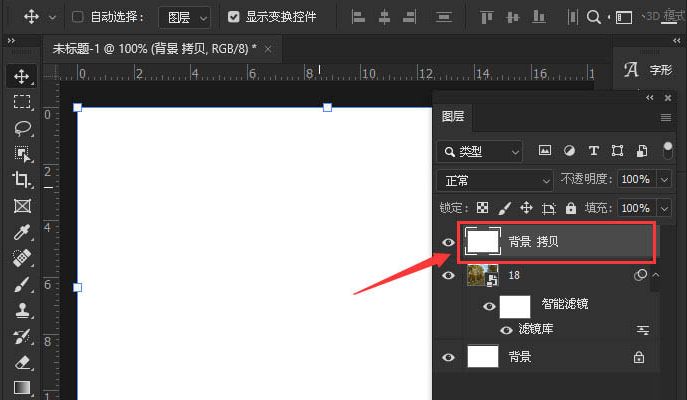
Task: Open the 图层 panel tab
Action: [453, 116]
